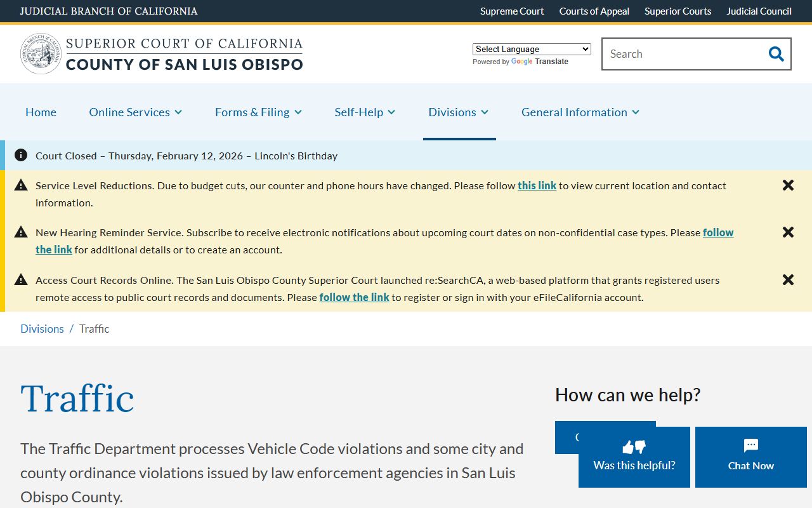Image resolution: width=812 pixels, height=508 pixels.
Task: Open the Chat Now widget
Action: tap(751, 457)
